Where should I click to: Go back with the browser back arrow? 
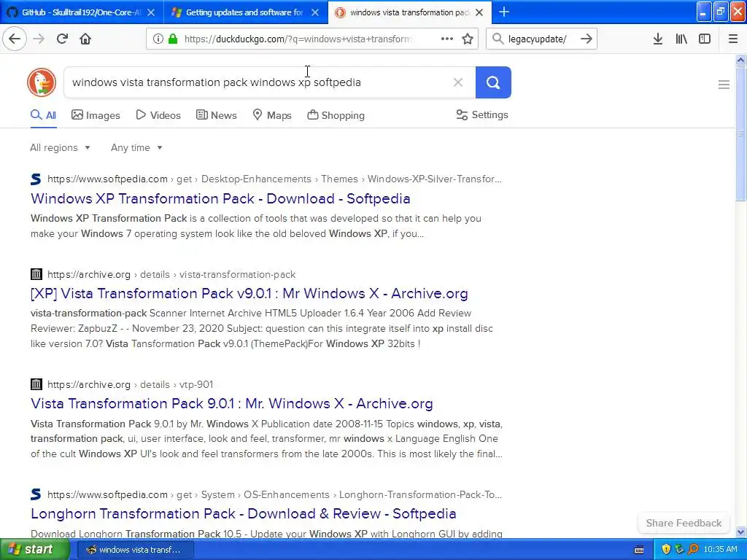point(15,39)
